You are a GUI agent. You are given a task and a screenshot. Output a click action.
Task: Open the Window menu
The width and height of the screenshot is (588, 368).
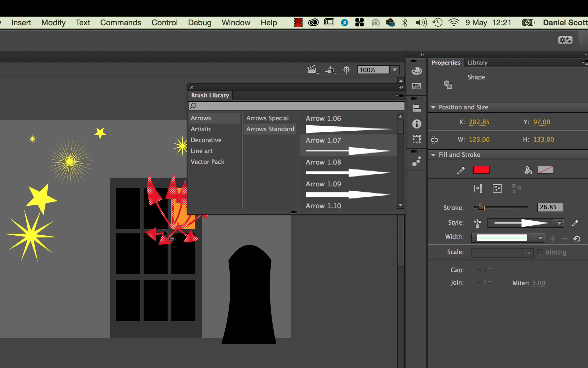[236, 23]
